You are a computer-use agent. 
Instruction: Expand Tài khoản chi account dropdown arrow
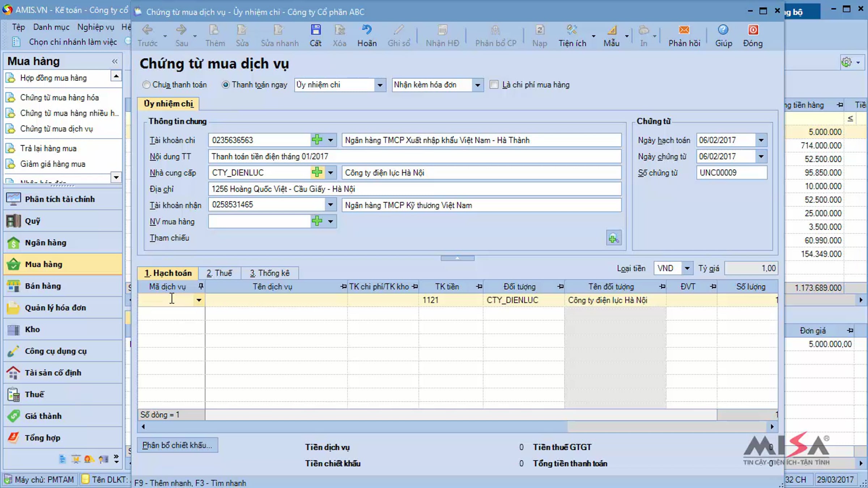[x=331, y=140]
